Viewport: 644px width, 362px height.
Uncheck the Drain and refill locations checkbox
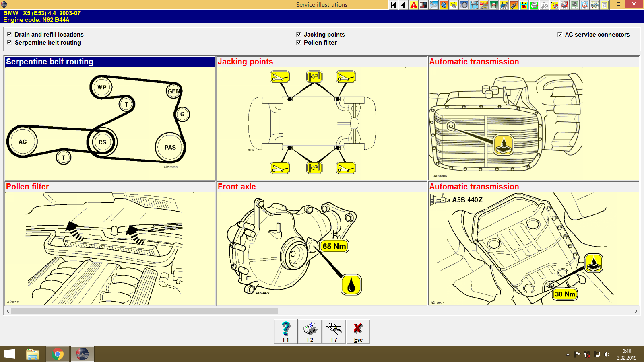10,34
